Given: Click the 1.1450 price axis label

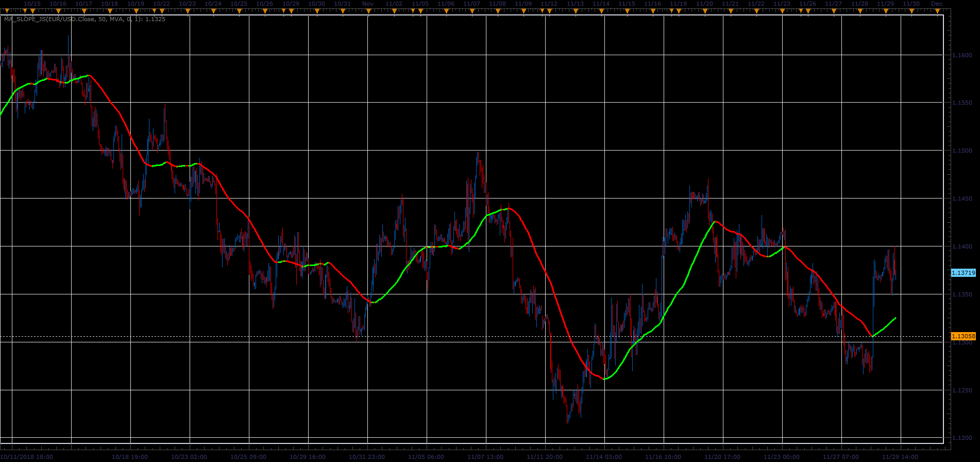Looking at the screenshot, I should coord(962,199).
